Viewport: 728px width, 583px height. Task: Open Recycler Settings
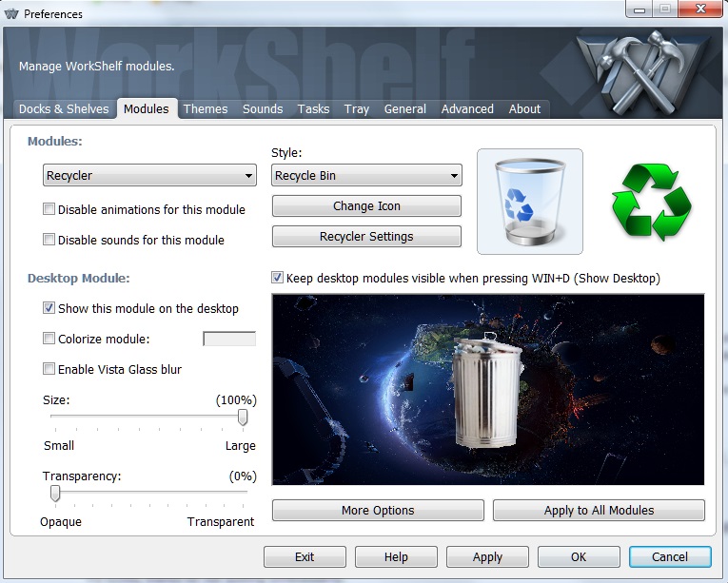point(366,236)
